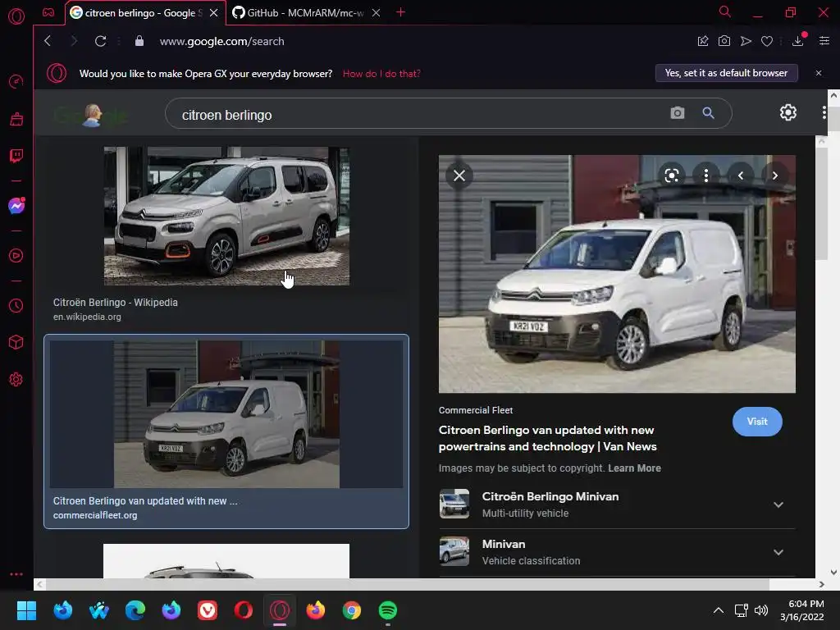Click the lock site info icon

(139, 41)
